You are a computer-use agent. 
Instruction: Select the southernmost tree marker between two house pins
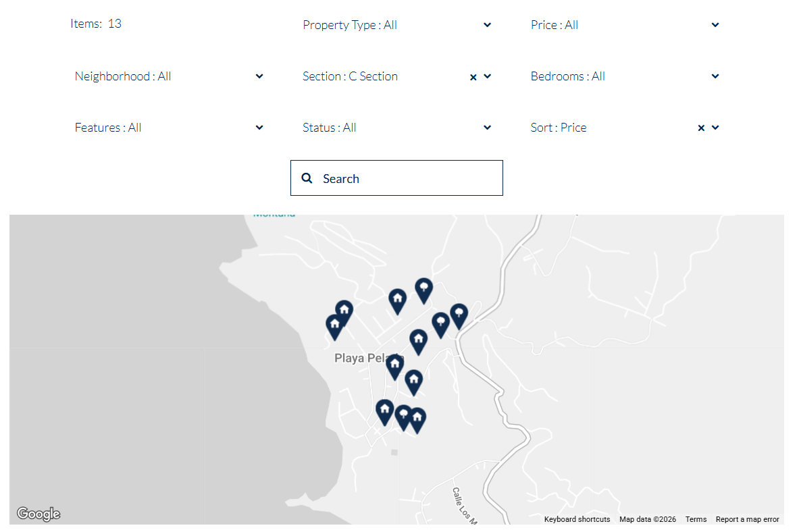coord(404,418)
